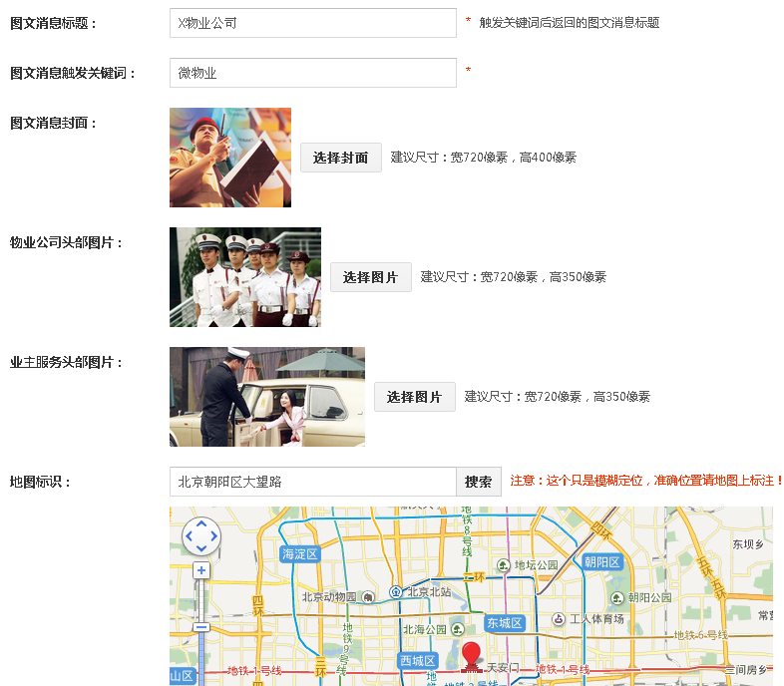The image size is (784, 686).
Task: Click the 搜索 button beside map address
Action: 479,482
